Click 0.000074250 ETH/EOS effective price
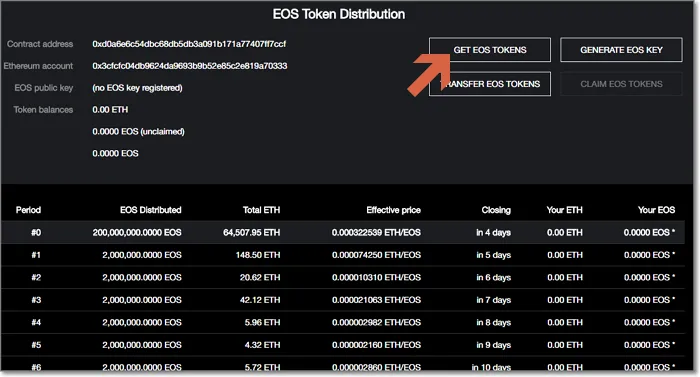This screenshot has height=377, width=700. [376, 255]
